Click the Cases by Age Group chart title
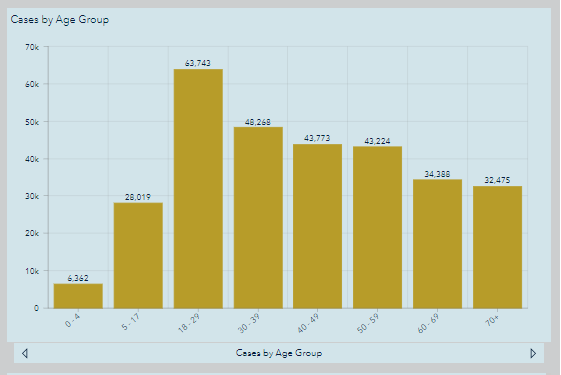Screen dimensions: 561x375 pyautogui.click(x=60, y=20)
